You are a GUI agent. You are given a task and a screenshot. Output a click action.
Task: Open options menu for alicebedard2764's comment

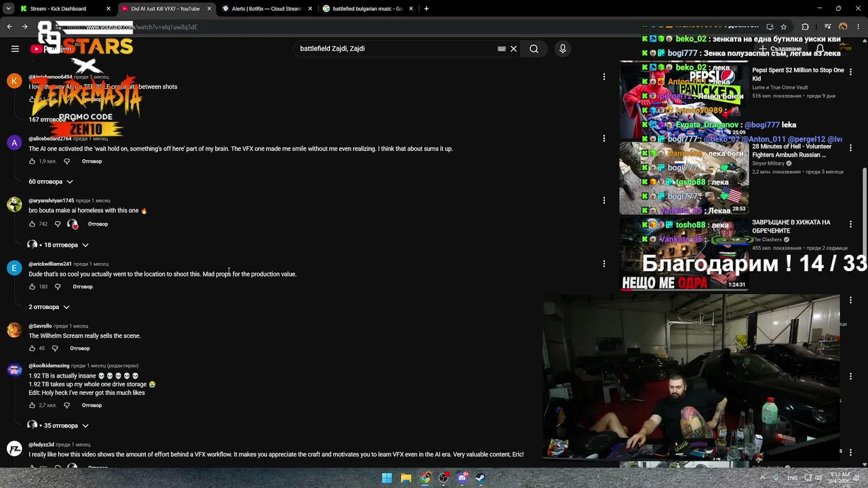(x=604, y=138)
